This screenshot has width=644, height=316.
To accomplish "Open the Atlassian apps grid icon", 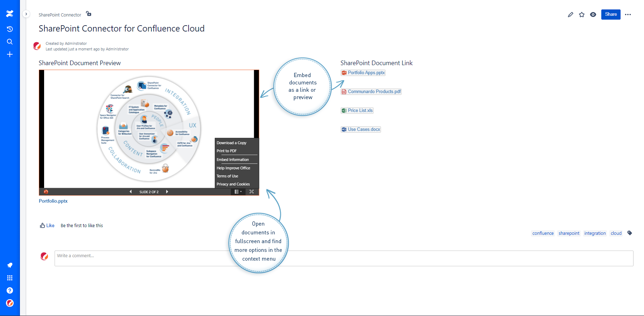I will pos(9,277).
